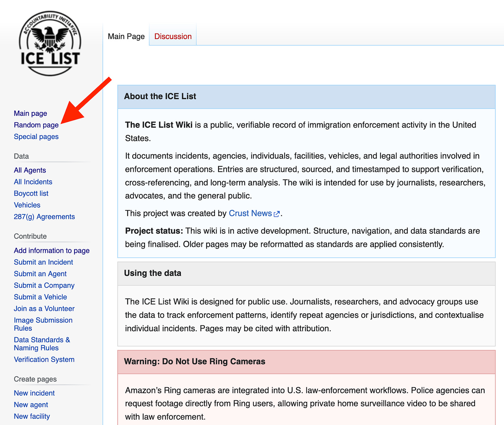Click the Do Not Use Ring Cameras warning heading
This screenshot has width=504, height=425.
195,362
